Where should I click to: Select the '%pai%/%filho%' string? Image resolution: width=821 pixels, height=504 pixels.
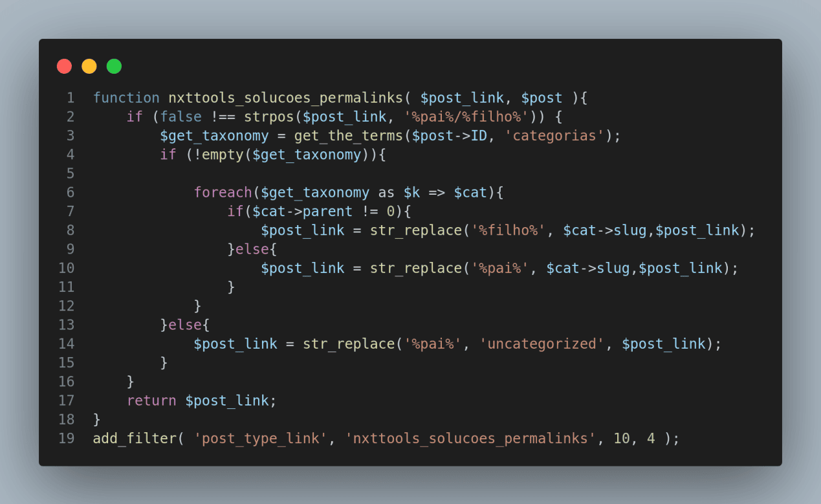point(466,116)
